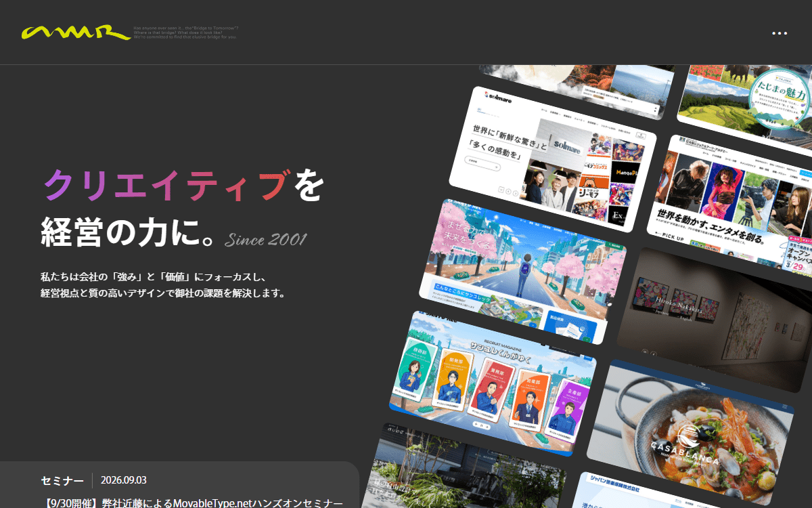Open the Recruit Magazine character cards thumbnail

tap(493, 383)
